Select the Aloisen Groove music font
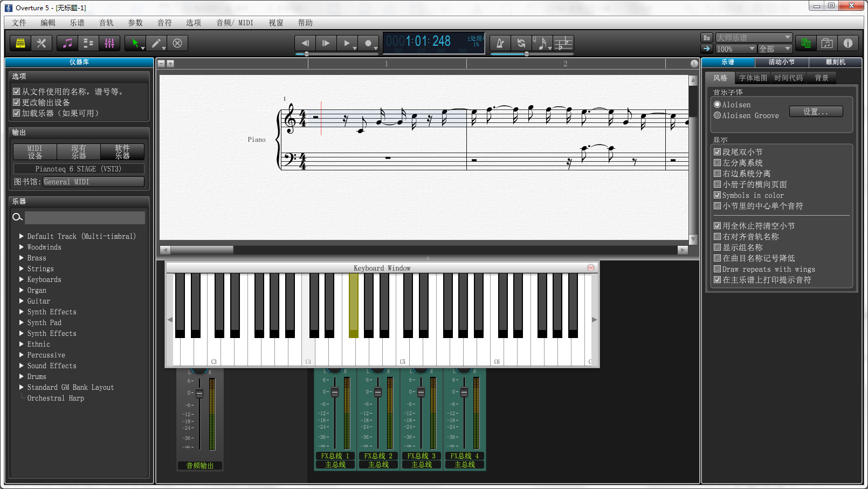 tap(718, 115)
